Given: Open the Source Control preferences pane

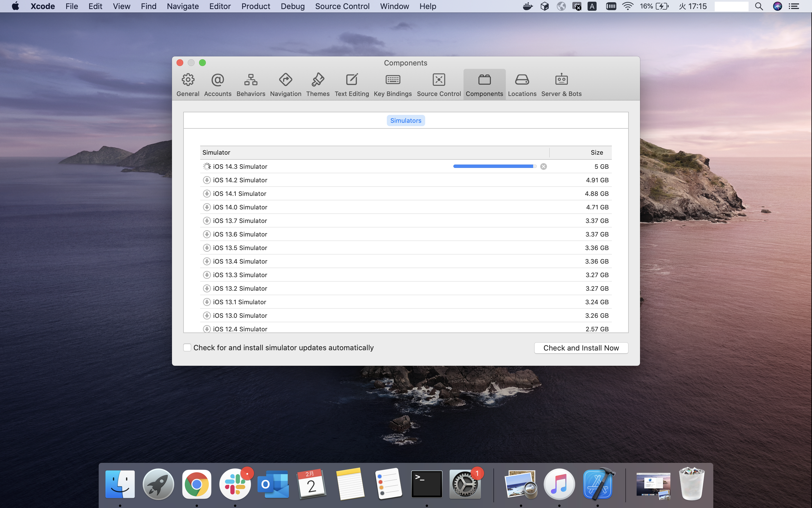Looking at the screenshot, I should [439, 85].
